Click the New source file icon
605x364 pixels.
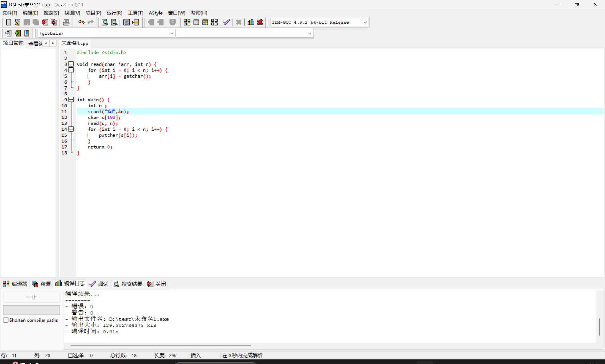click(x=9, y=22)
